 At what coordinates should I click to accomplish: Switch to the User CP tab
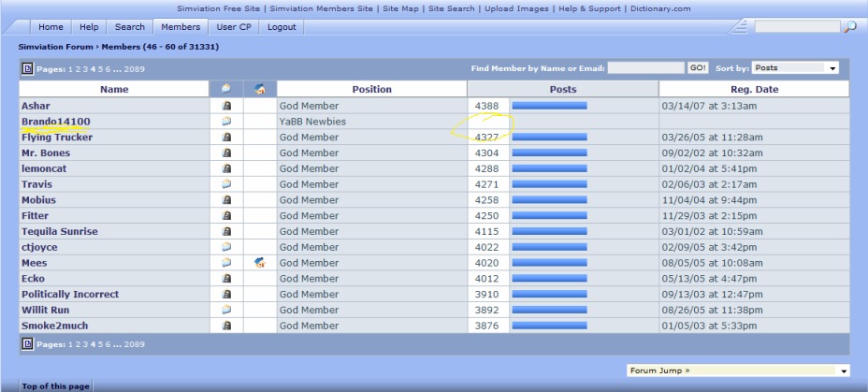pyautogui.click(x=233, y=27)
